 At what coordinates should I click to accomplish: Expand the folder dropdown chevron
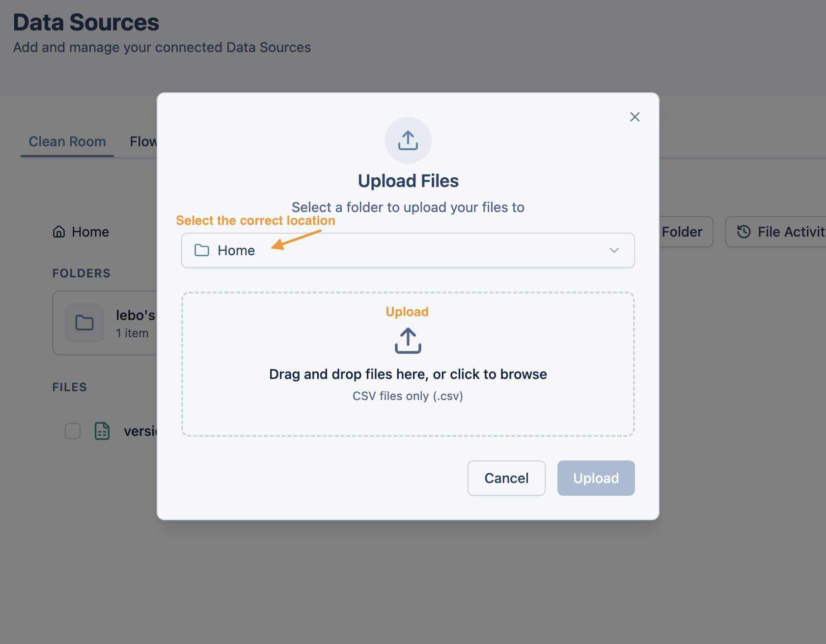pos(614,250)
